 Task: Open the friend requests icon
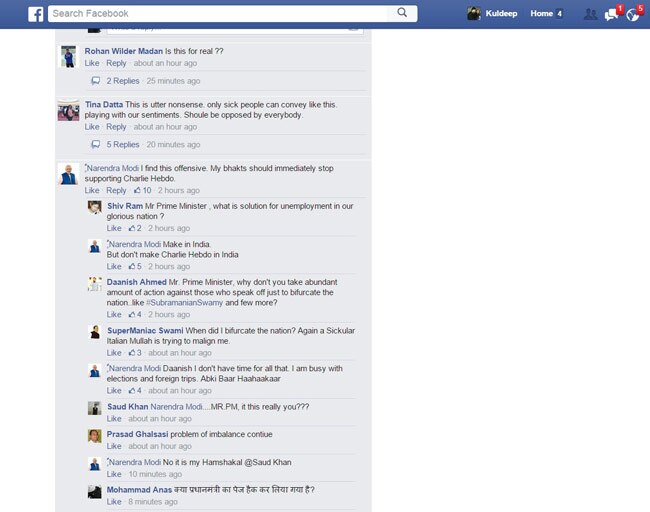pos(590,15)
